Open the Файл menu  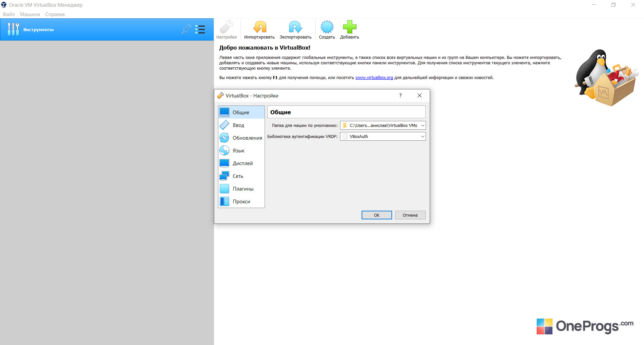[9, 14]
